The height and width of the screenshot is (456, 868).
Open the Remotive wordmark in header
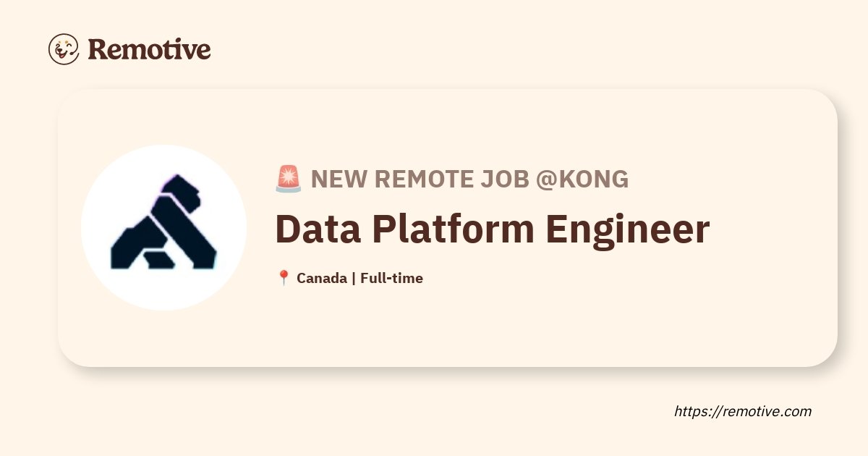pyautogui.click(x=149, y=49)
